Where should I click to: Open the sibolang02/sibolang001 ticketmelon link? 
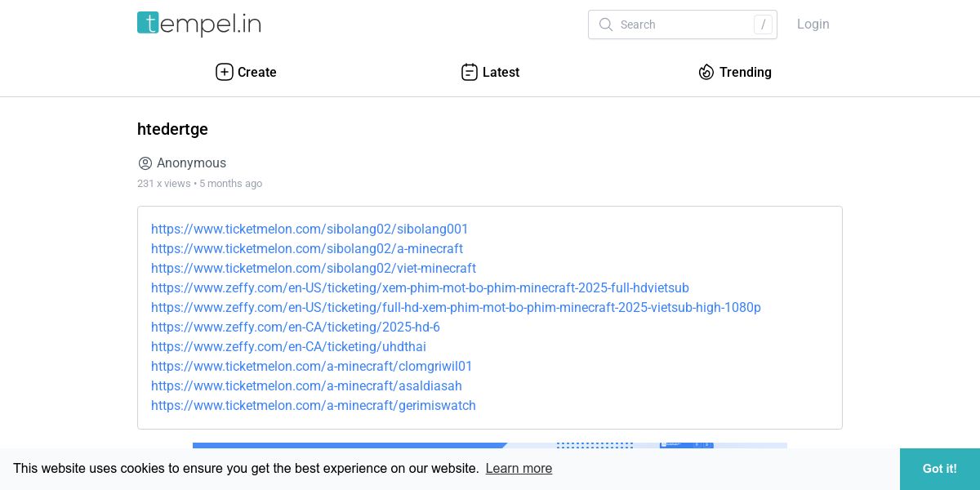click(x=310, y=229)
